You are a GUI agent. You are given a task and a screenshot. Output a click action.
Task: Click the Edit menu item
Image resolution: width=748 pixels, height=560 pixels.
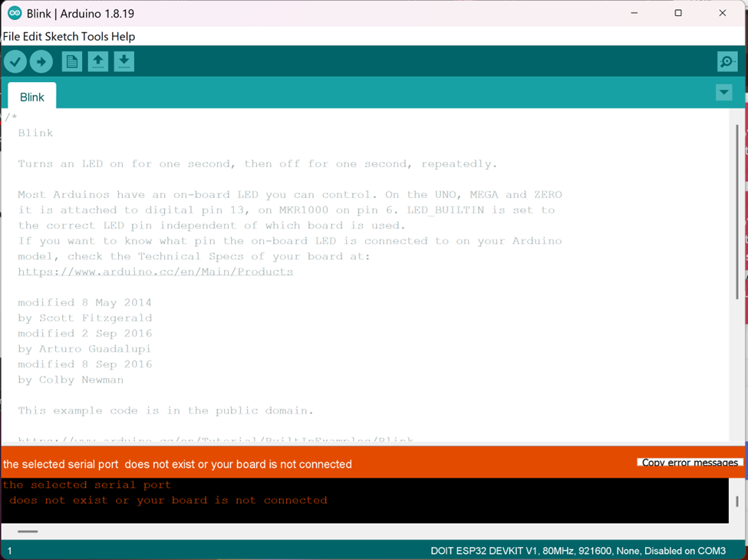coord(31,36)
